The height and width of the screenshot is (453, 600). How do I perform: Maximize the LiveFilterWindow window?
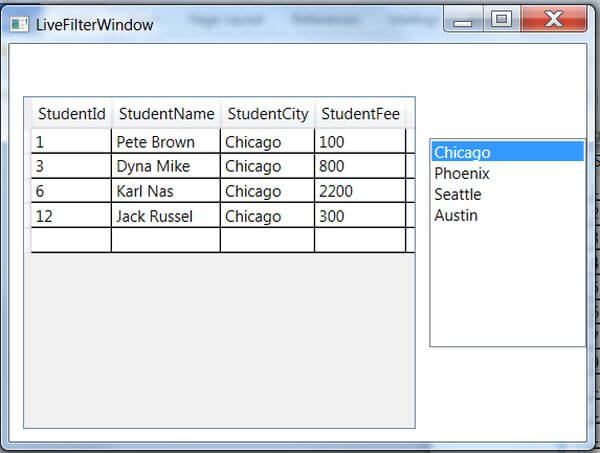[x=502, y=19]
